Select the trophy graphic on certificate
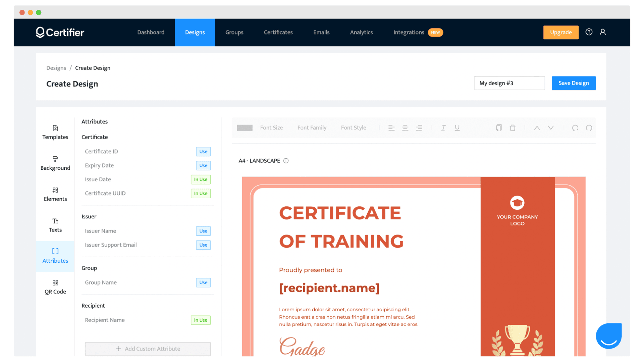This screenshot has width=644, height=362. tap(517, 340)
